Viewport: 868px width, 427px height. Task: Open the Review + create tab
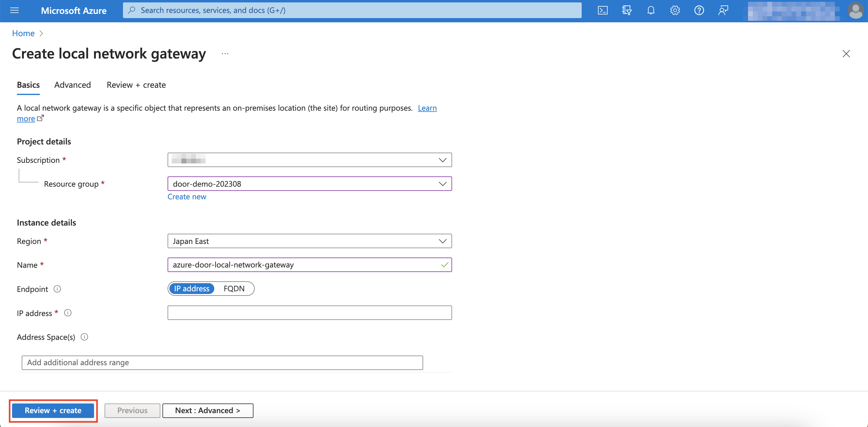[136, 85]
